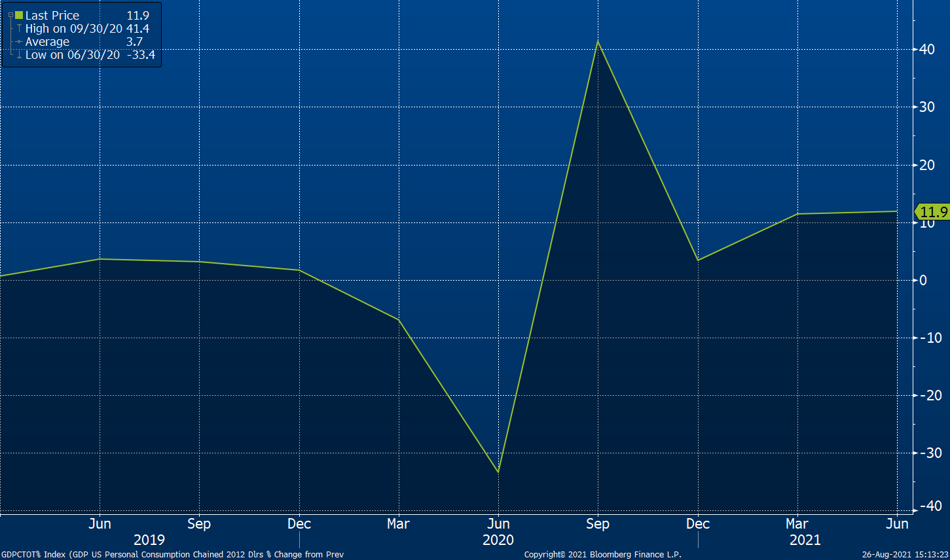Click the Average marker icon in legend
The image size is (950, 560).
20,42
